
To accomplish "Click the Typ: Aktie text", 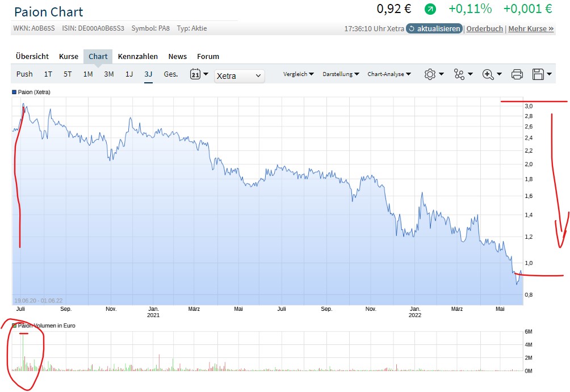I will pyautogui.click(x=192, y=28).
